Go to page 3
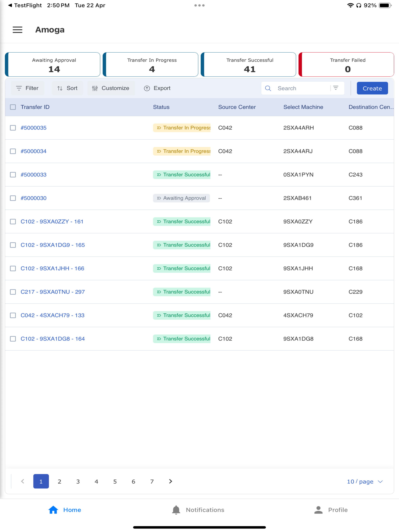 (x=78, y=481)
